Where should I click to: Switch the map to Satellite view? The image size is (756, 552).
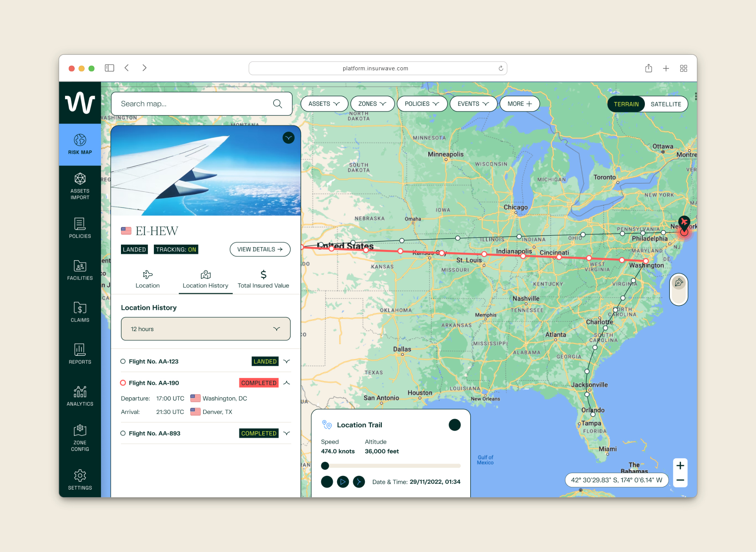tap(666, 104)
